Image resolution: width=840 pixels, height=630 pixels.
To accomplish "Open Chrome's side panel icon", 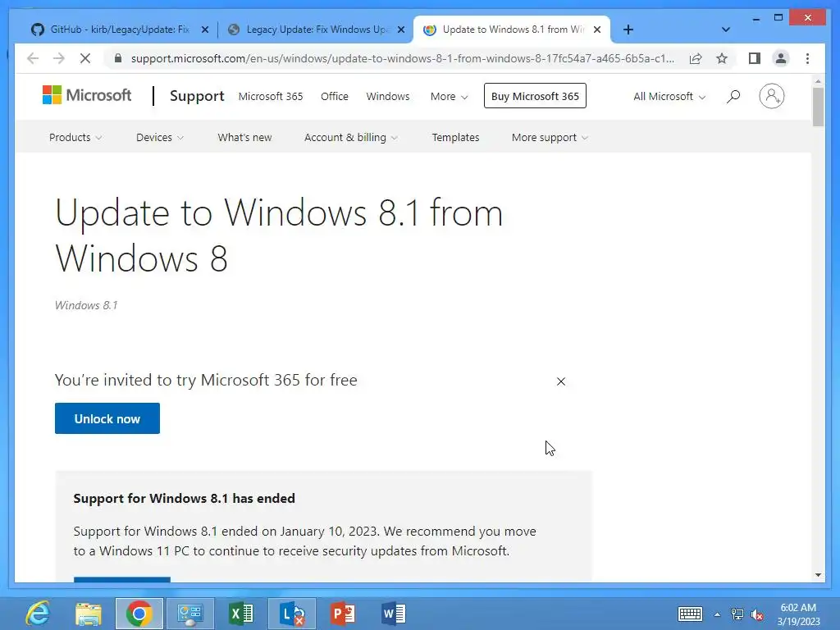I will (755, 58).
